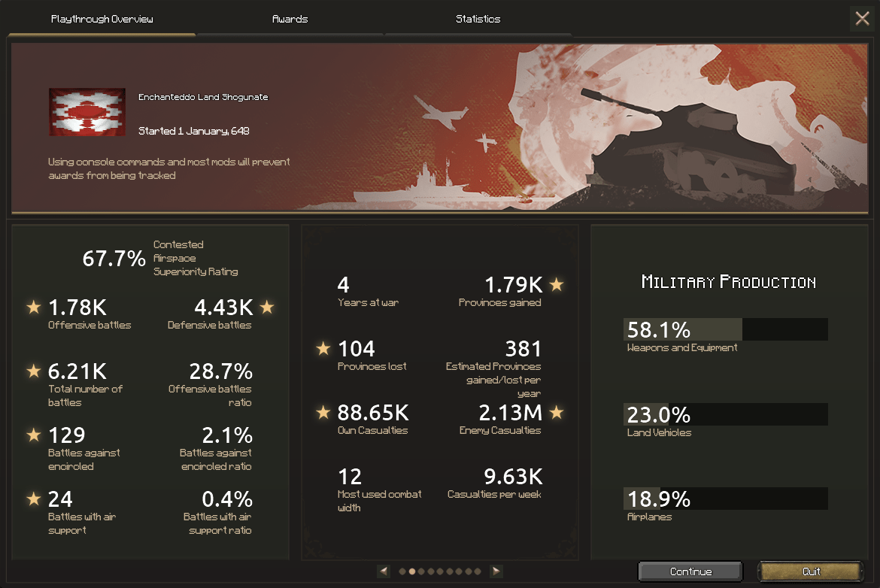The width and height of the screenshot is (880, 588).
Task: Click the 'Started 1 January, 648' text
Action: 193,131
